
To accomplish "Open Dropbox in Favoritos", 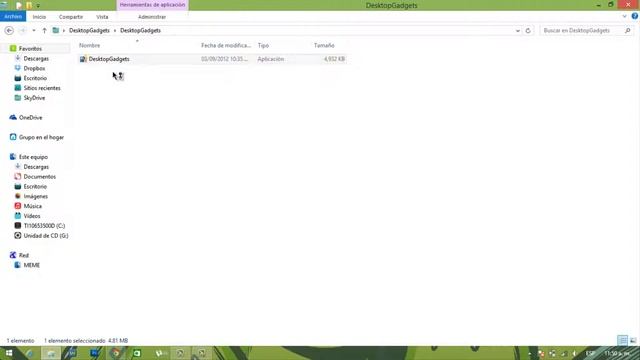I will pos(34,68).
